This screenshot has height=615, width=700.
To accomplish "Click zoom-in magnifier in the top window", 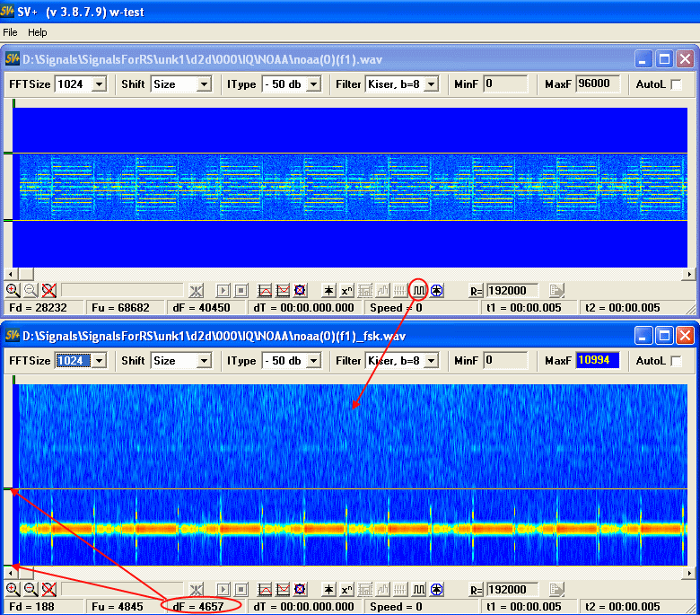I will coord(13,290).
